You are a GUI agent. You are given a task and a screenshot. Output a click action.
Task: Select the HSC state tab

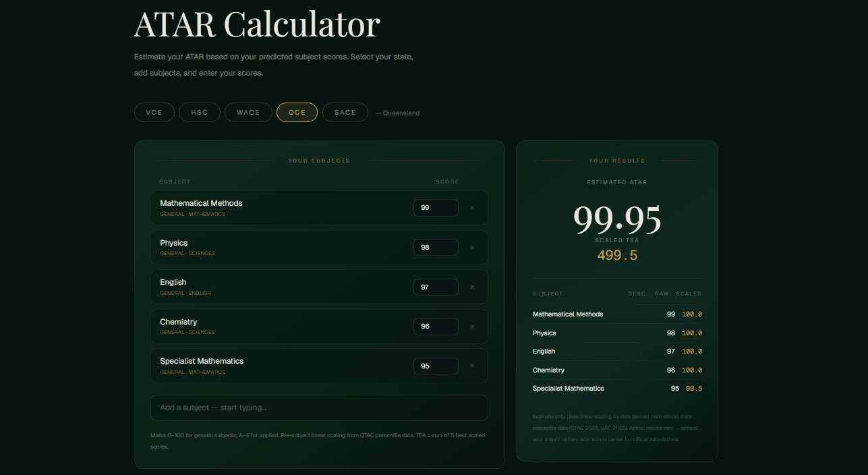(x=200, y=113)
